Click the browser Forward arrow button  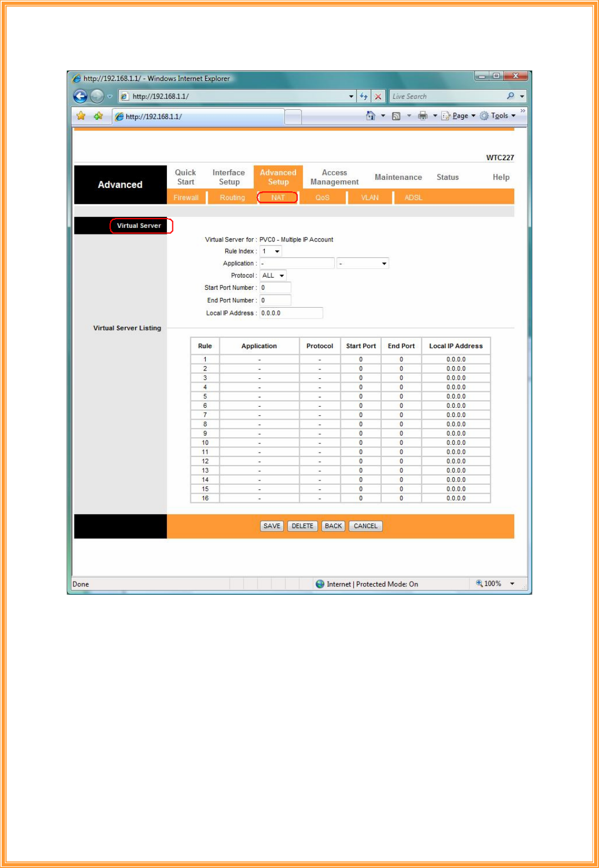(x=97, y=96)
